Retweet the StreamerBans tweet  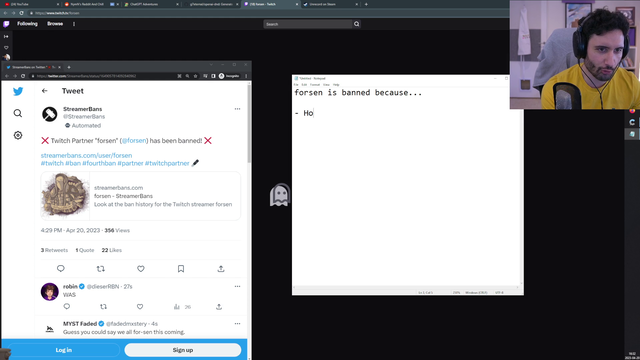tap(100, 269)
